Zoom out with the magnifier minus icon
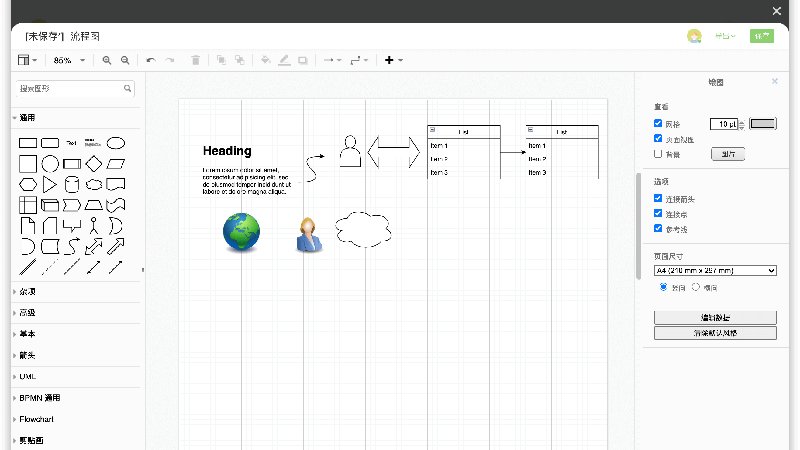The width and height of the screenshot is (800, 450). (x=125, y=60)
